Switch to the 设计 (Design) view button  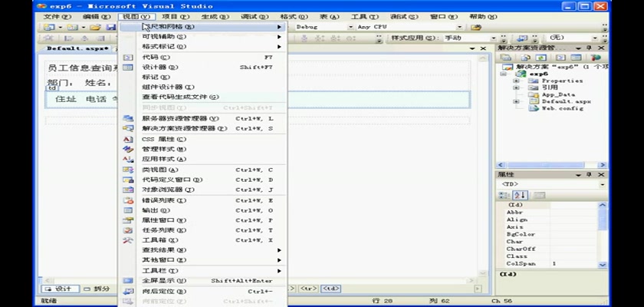[59, 289]
